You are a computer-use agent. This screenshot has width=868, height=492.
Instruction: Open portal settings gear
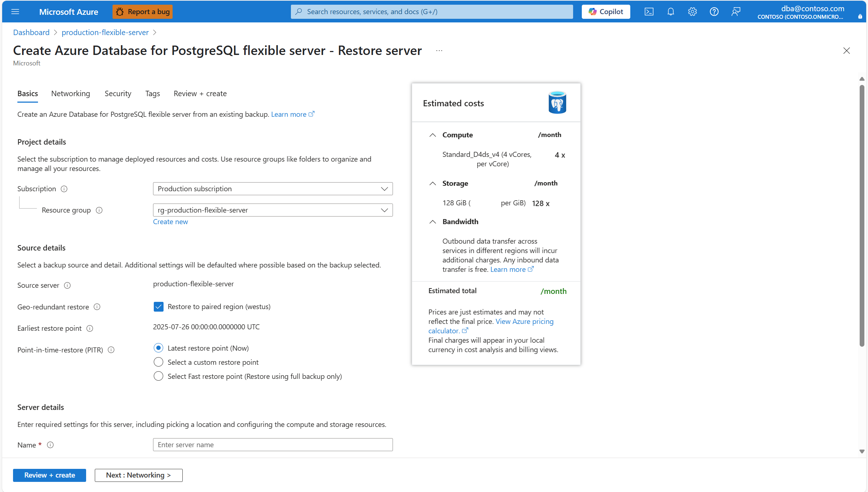[x=692, y=12]
